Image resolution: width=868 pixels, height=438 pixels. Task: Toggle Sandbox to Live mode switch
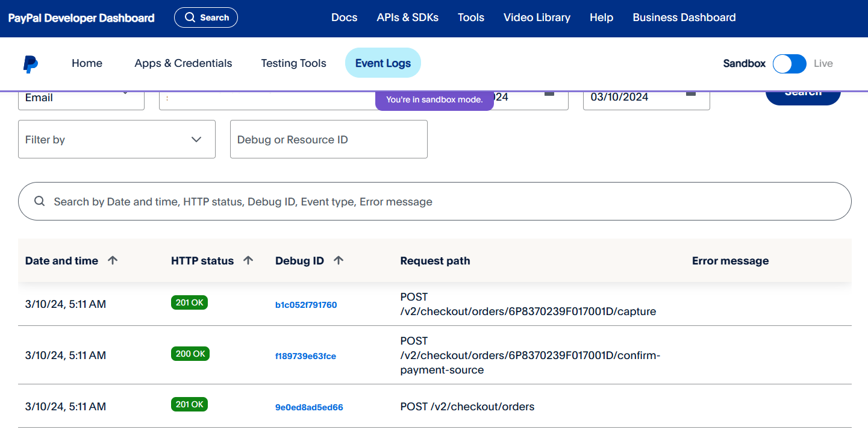pyautogui.click(x=790, y=63)
